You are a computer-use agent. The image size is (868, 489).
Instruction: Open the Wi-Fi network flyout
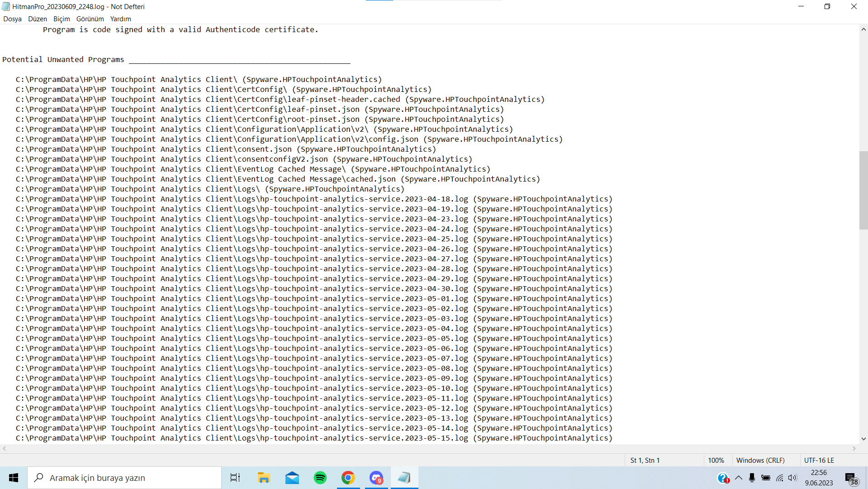pos(779,478)
